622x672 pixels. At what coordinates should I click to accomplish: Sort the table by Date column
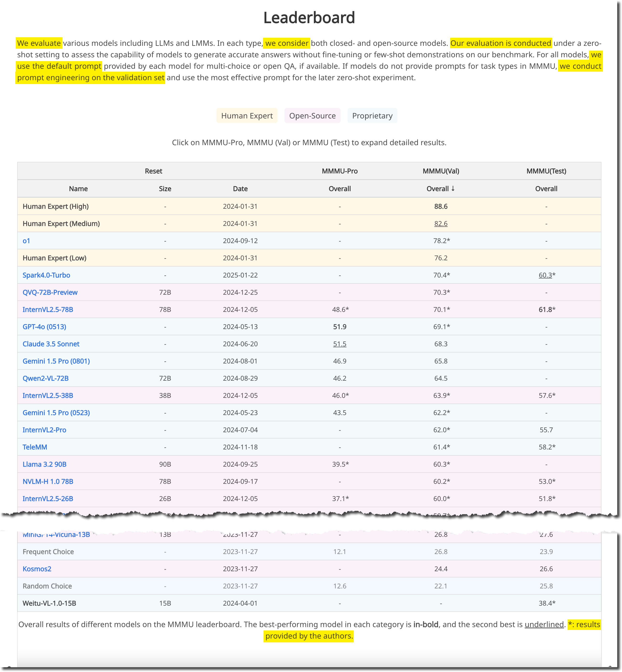click(x=240, y=189)
